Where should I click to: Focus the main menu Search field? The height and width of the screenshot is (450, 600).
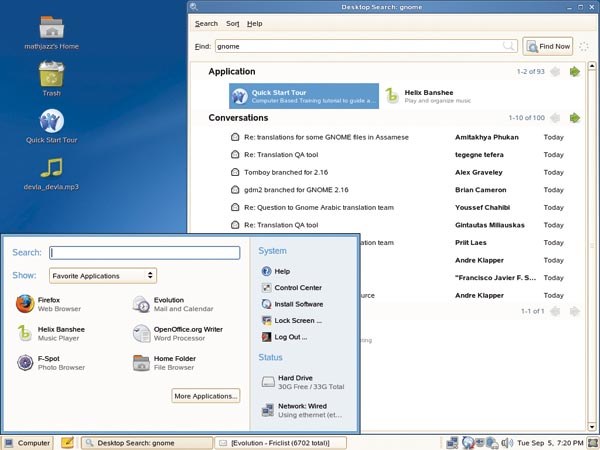[145, 253]
